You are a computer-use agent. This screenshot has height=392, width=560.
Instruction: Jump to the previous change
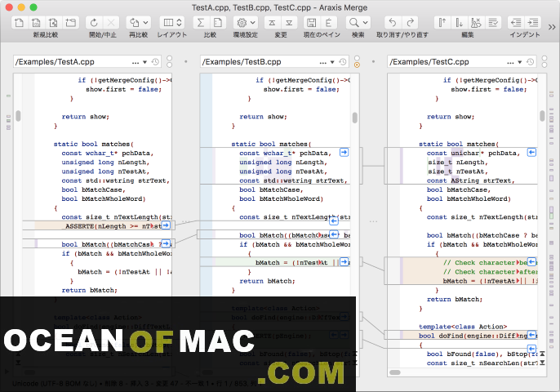click(272, 23)
